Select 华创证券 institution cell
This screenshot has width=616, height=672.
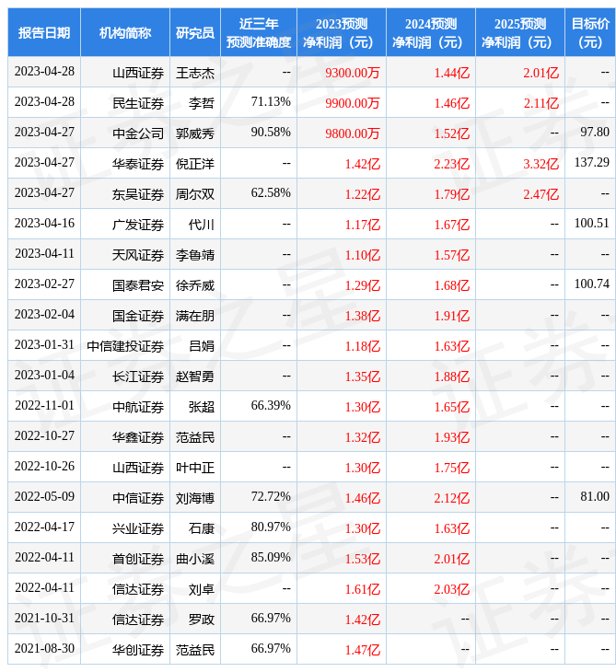tap(124, 651)
